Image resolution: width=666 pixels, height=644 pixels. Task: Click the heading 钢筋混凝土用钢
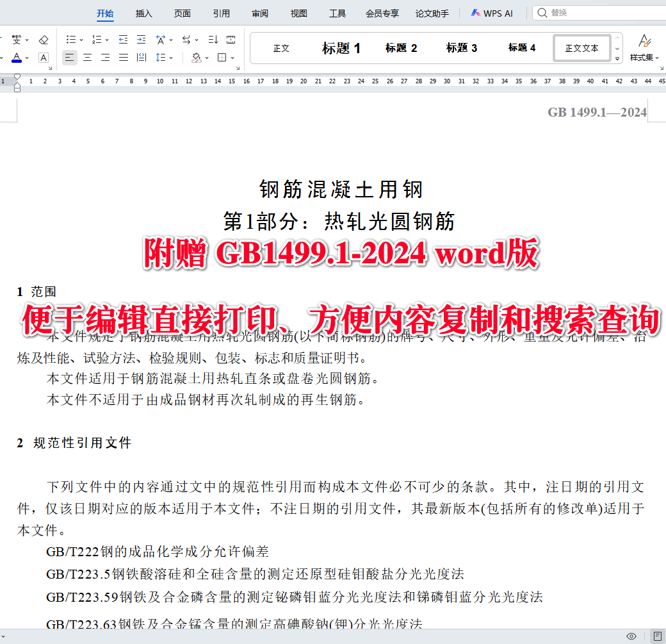coord(341,189)
